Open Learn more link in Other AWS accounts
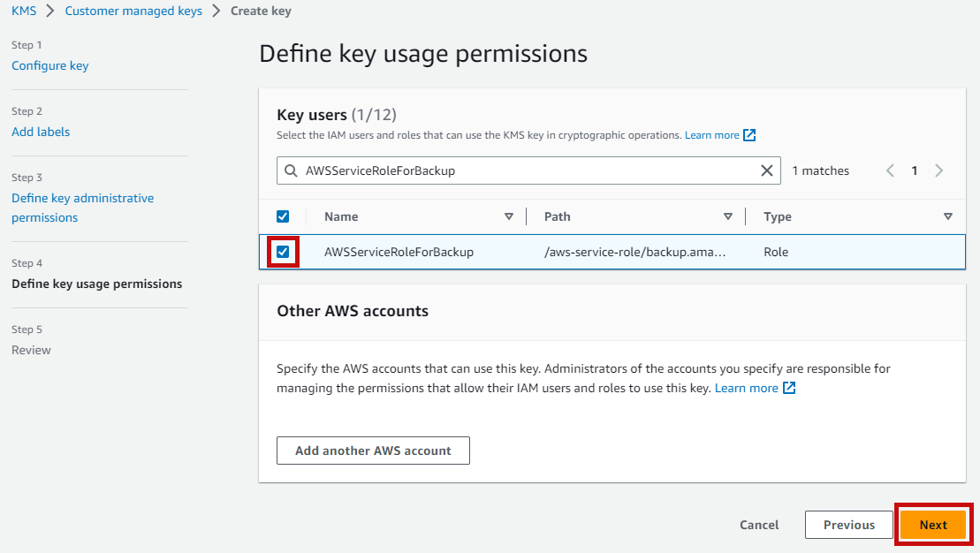980x553 pixels. [x=746, y=388]
